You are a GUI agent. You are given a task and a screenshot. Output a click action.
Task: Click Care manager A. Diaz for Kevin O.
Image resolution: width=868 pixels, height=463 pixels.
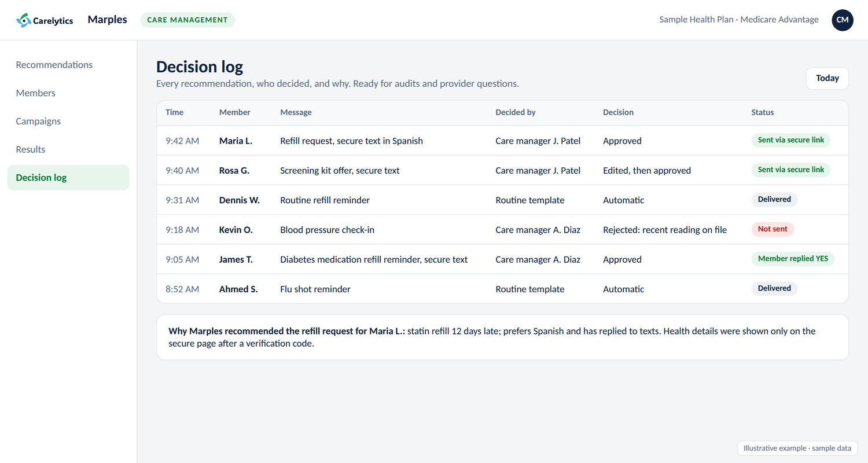click(538, 230)
